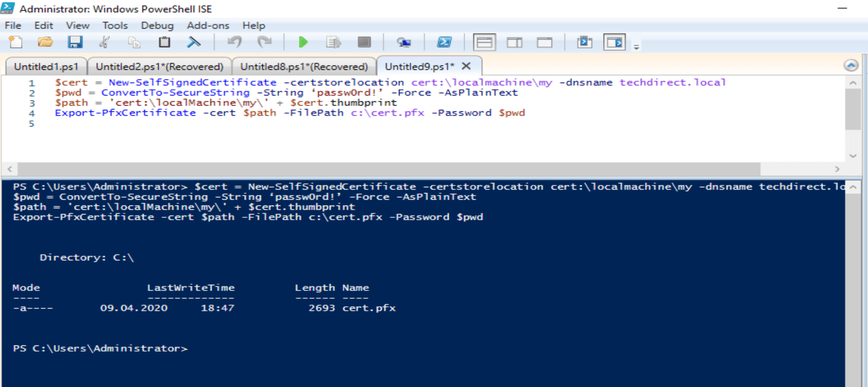
Task: Collapse the script pane with the round chevron
Action: point(851,65)
